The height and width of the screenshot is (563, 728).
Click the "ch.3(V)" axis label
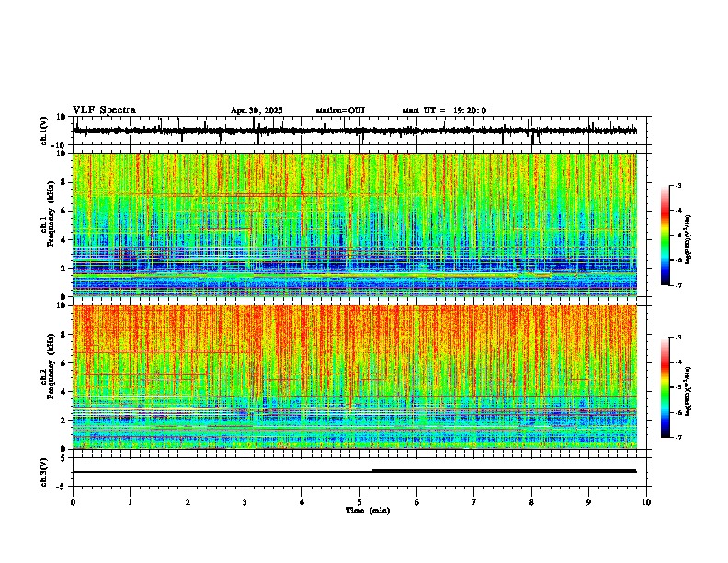44,473
